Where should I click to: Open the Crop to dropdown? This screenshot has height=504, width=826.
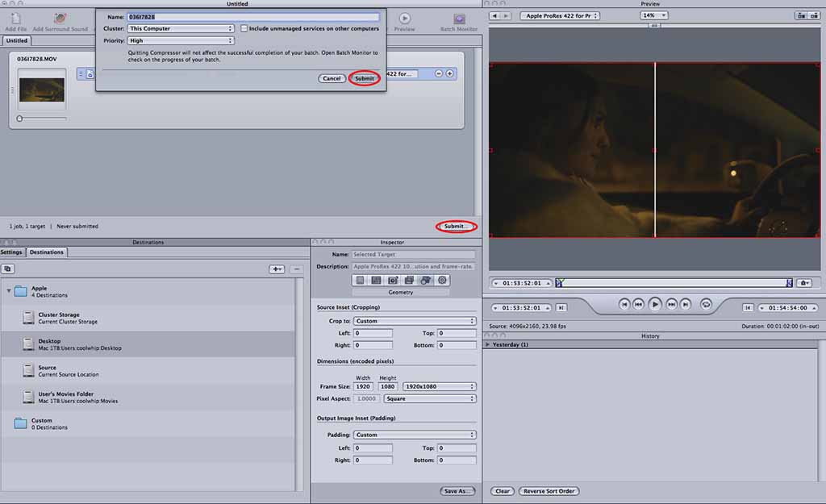pyautogui.click(x=415, y=321)
